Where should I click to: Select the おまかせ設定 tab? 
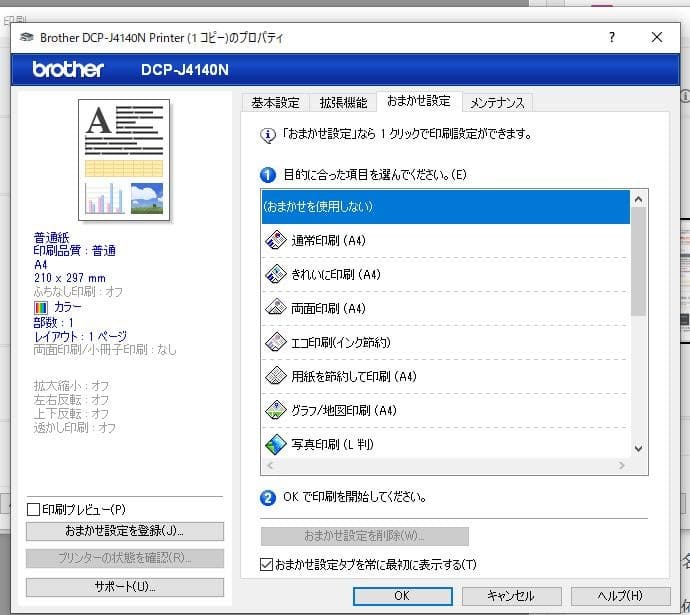click(419, 101)
